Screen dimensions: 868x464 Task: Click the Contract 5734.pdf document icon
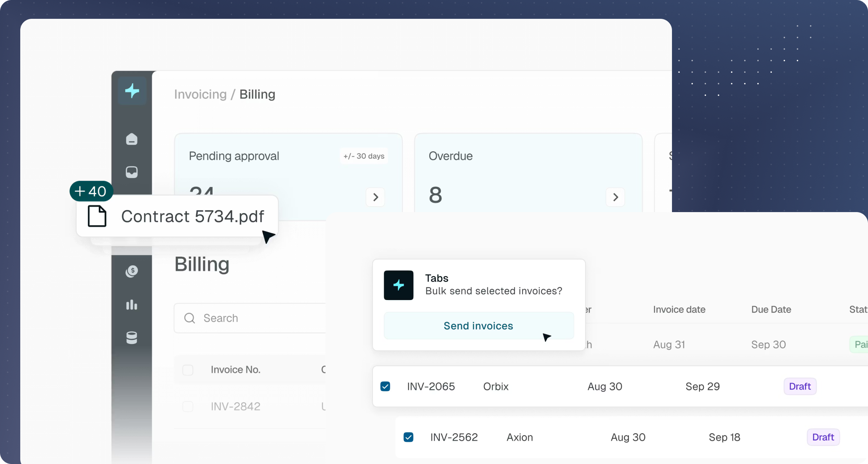coord(97,216)
